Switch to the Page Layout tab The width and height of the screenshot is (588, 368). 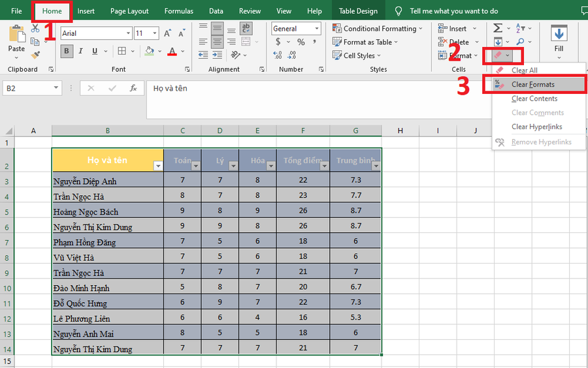click(x=129, y=11)
